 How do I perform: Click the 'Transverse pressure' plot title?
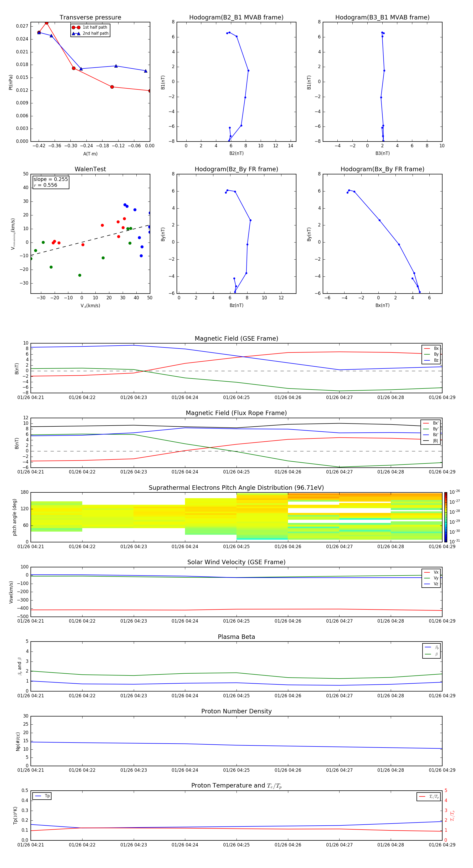tap(90, 18)
